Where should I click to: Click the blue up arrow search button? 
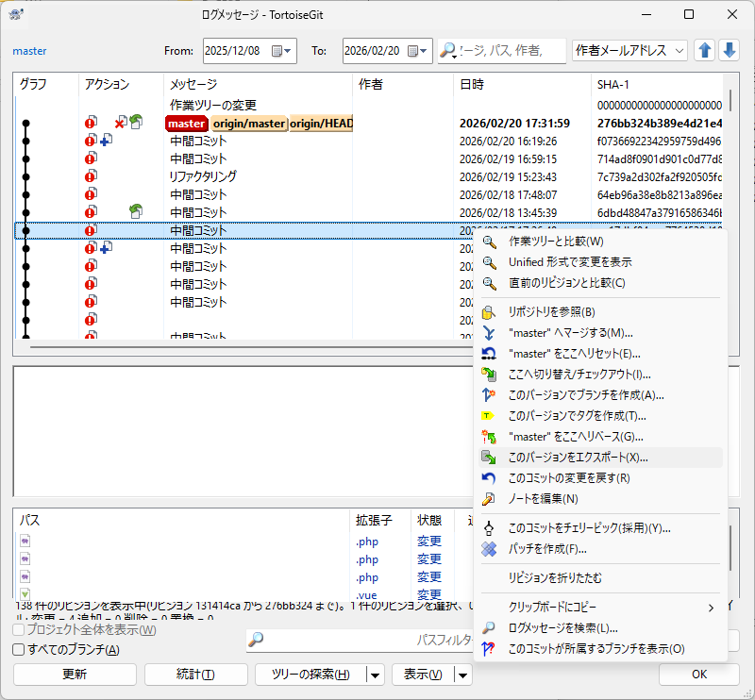tap(704, 51)
